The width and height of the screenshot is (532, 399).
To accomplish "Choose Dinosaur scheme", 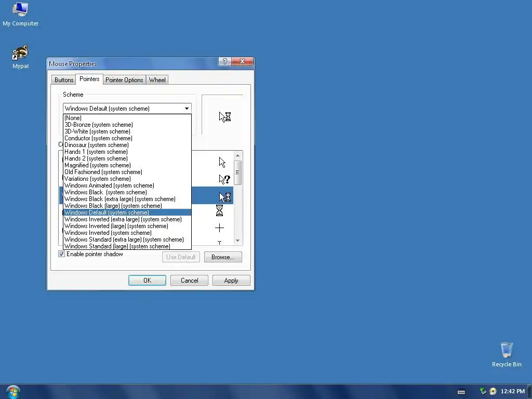I will pyautogui.click(x=127, y=145).
